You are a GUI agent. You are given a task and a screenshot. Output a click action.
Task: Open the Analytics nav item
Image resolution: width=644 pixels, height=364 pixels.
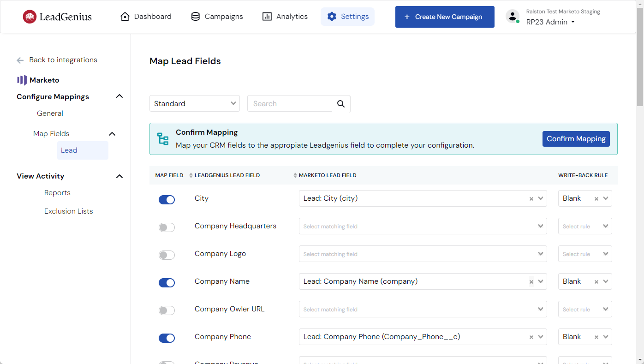tap(285, 17)
